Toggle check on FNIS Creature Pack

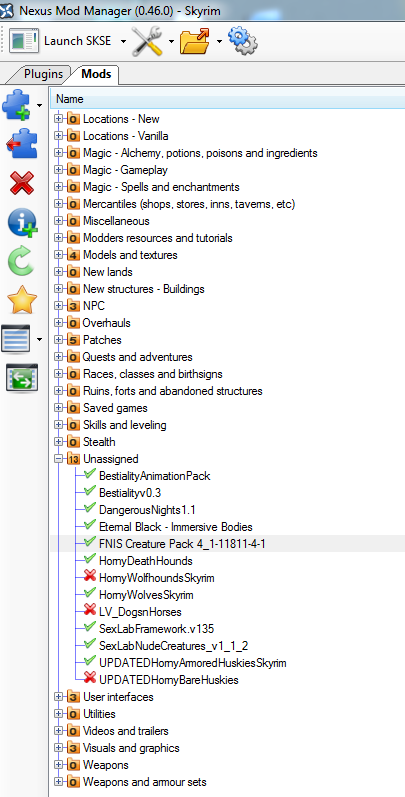[90, 543]
